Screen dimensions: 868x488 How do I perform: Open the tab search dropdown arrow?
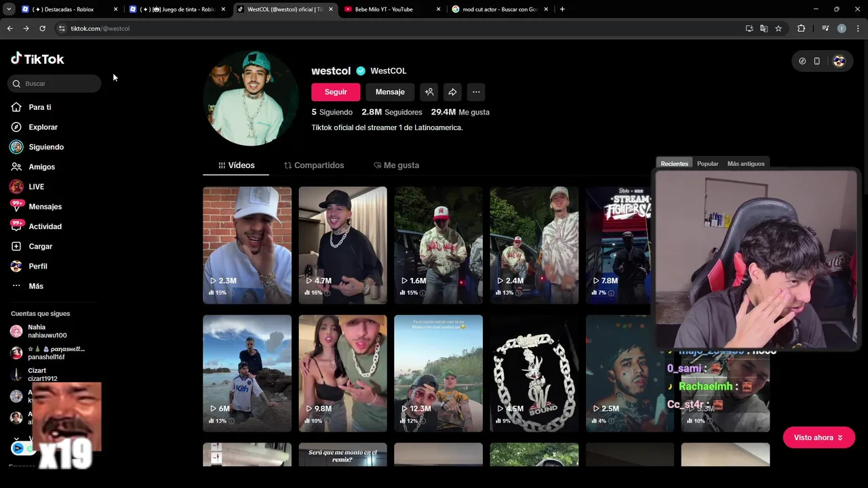tap(8, 9)
